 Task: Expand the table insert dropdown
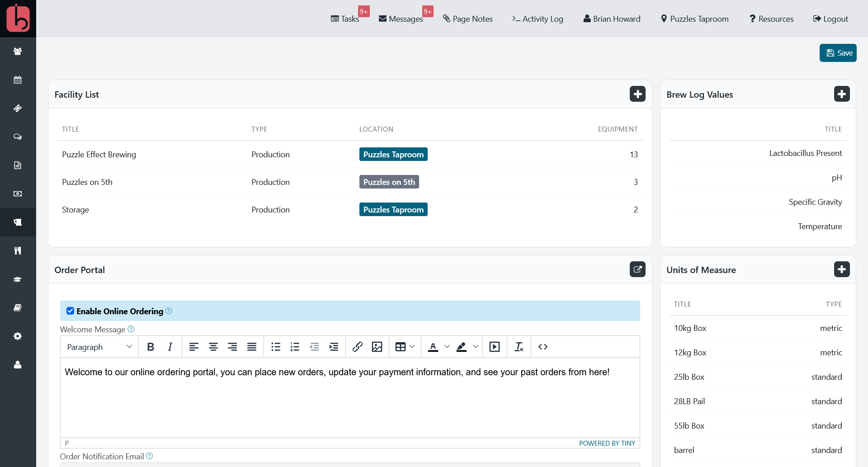412,347
